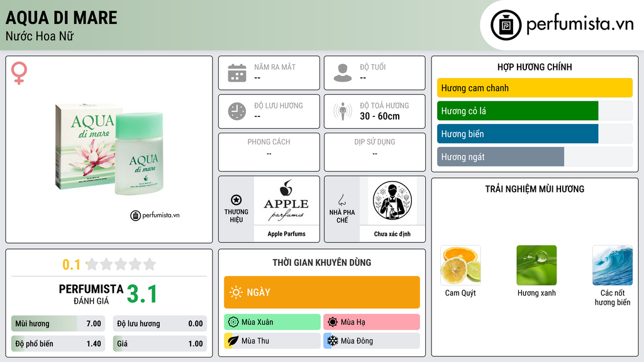The width and height of the screenshot is (644, 362).
Task: Click the snowflake icon beside Mùa Đông
Action: click(333, 341)
